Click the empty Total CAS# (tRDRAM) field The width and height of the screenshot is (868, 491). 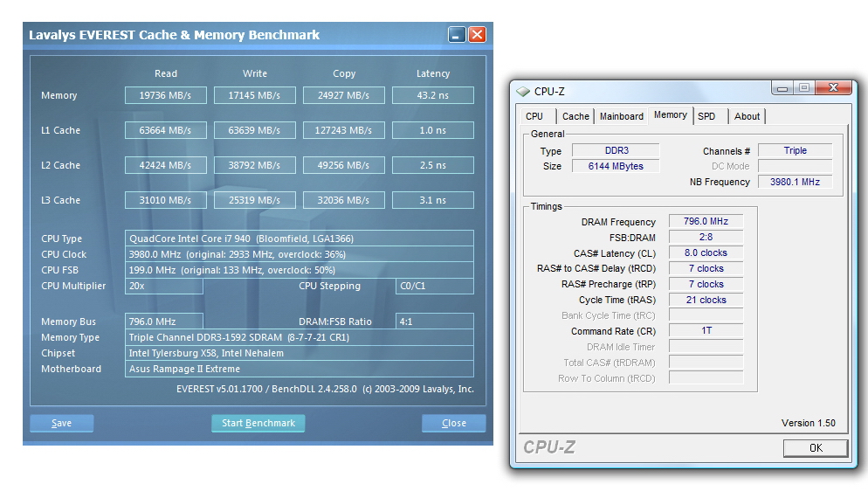[706, 363]
